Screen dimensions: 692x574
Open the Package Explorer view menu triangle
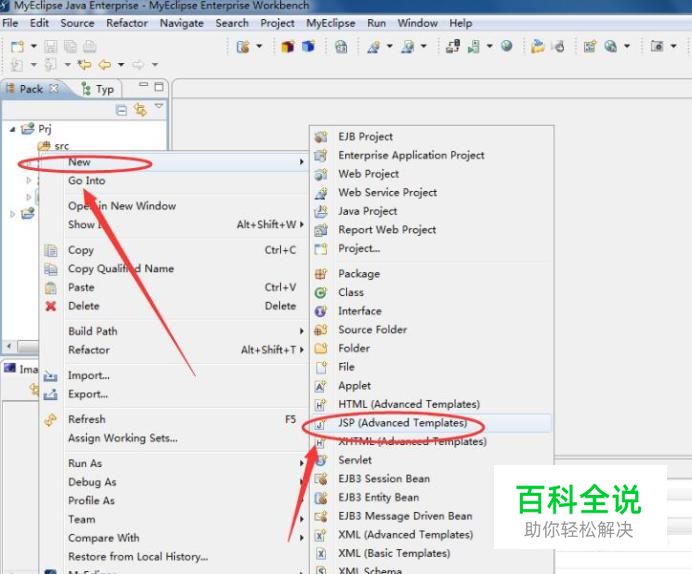pos(159,106)
